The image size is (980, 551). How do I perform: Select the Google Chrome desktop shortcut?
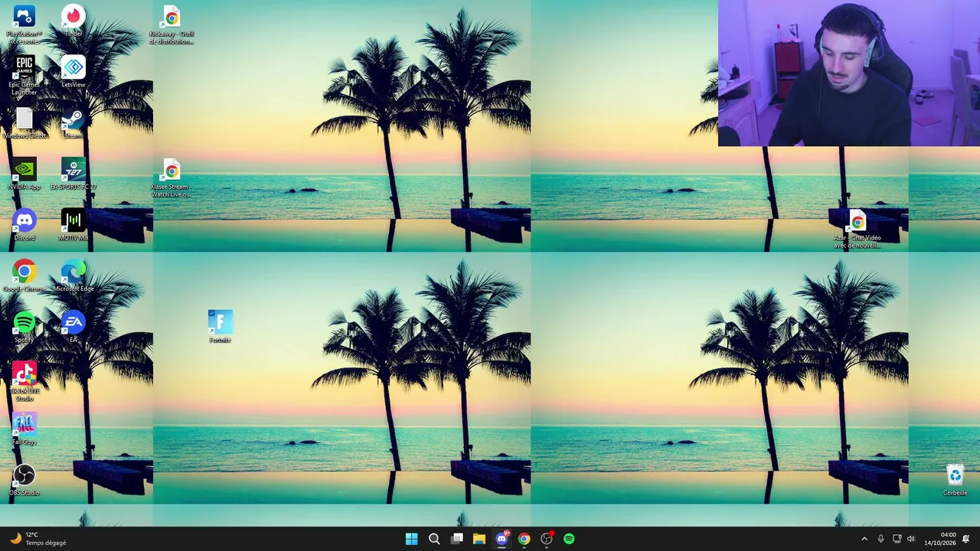pyautogui.click(x=24, y=276)
